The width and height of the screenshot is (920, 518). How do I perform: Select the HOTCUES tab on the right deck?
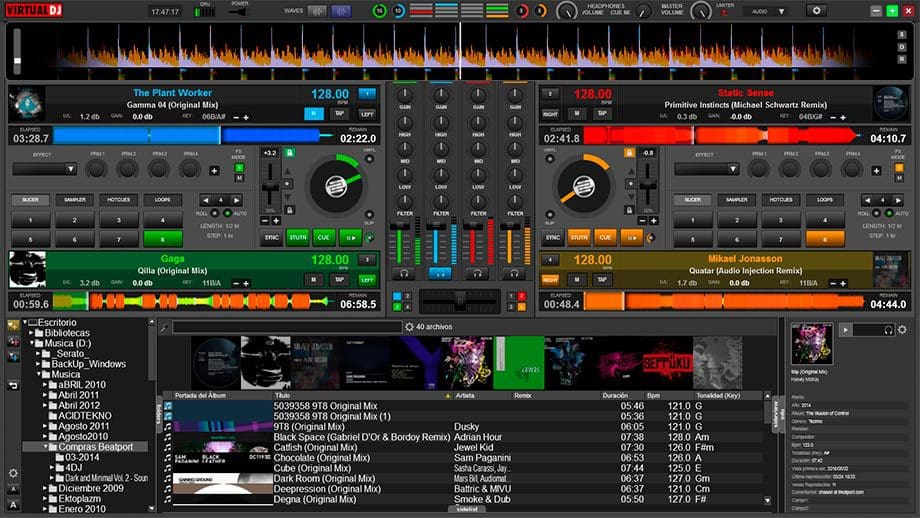[780, 200]
